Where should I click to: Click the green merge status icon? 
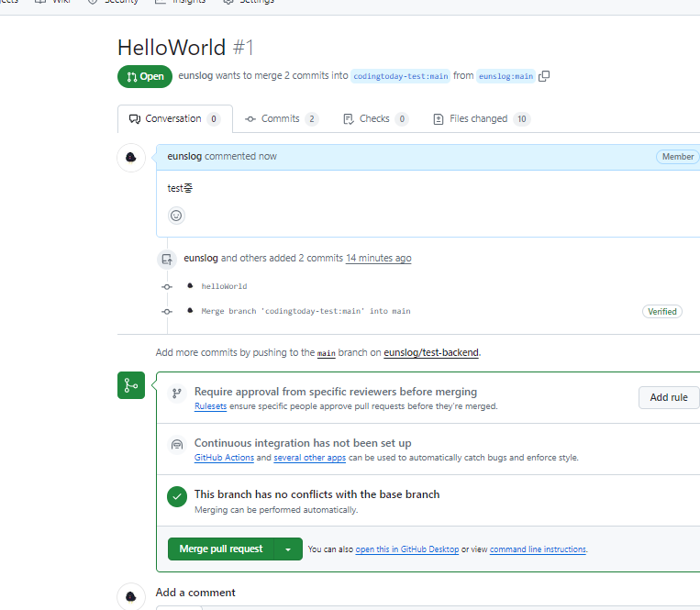[x=131, y=385]
